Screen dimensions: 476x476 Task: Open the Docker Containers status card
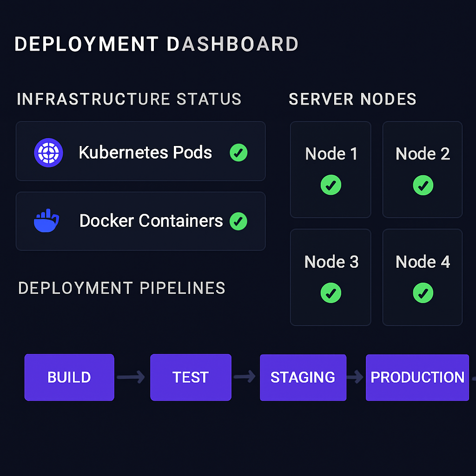click(x=140, y=221)
